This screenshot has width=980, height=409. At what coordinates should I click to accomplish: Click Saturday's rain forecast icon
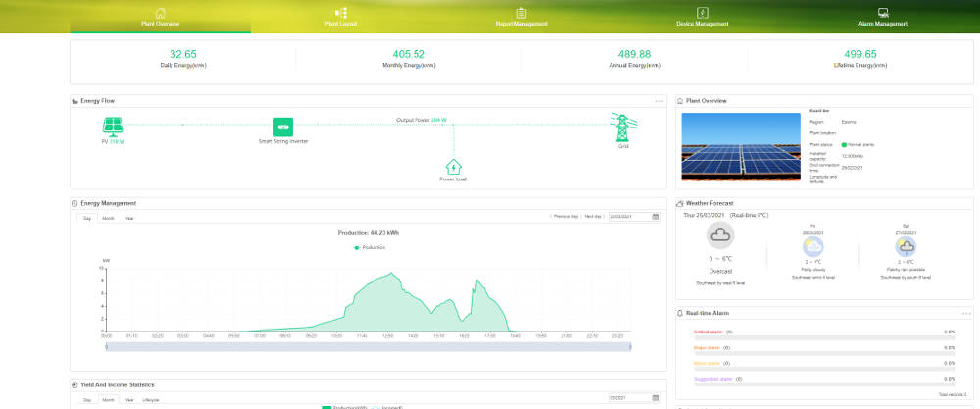[906, 247]
